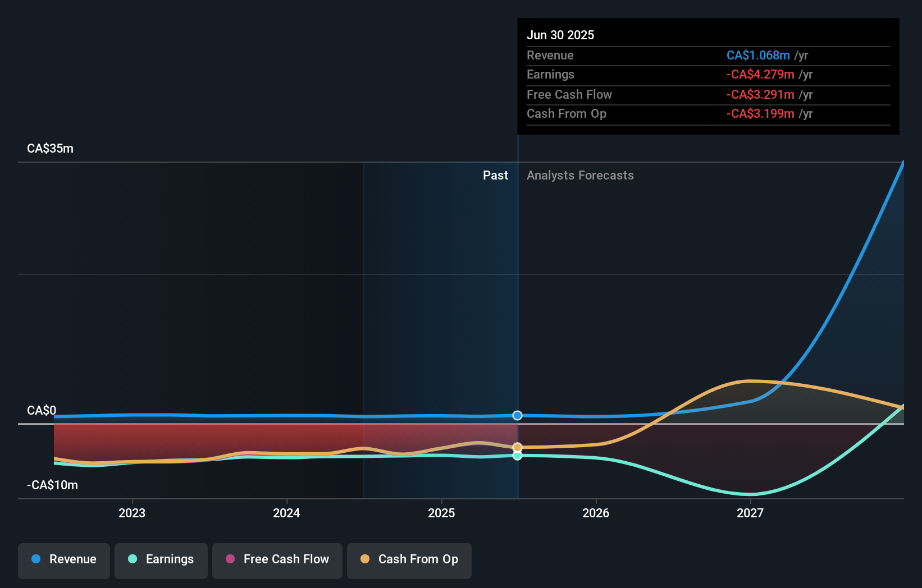This screenshot has width=922, height=588.
Task: Toggle the Revenue legend button
Action: [x=64, y=561]
